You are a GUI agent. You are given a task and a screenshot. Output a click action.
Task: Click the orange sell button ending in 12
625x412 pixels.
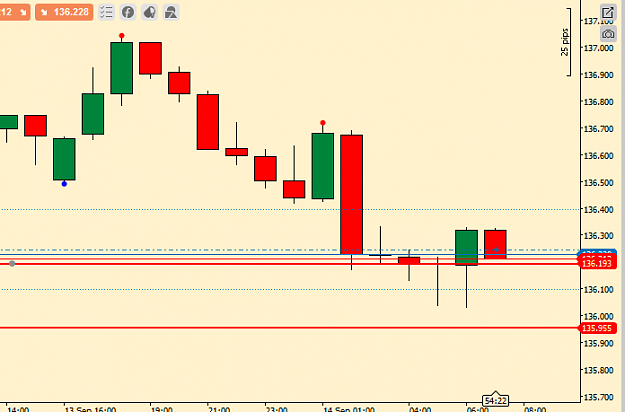point(15,12)
